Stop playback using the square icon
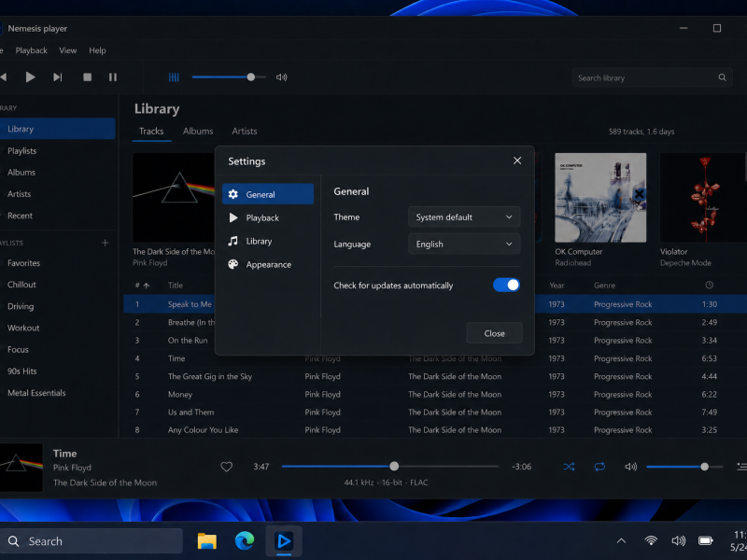This screenshot has width=747, height=560. (x=87, y=77)
